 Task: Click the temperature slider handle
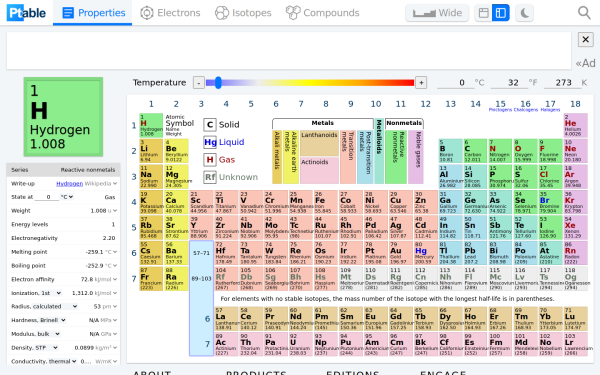[218, 83]
